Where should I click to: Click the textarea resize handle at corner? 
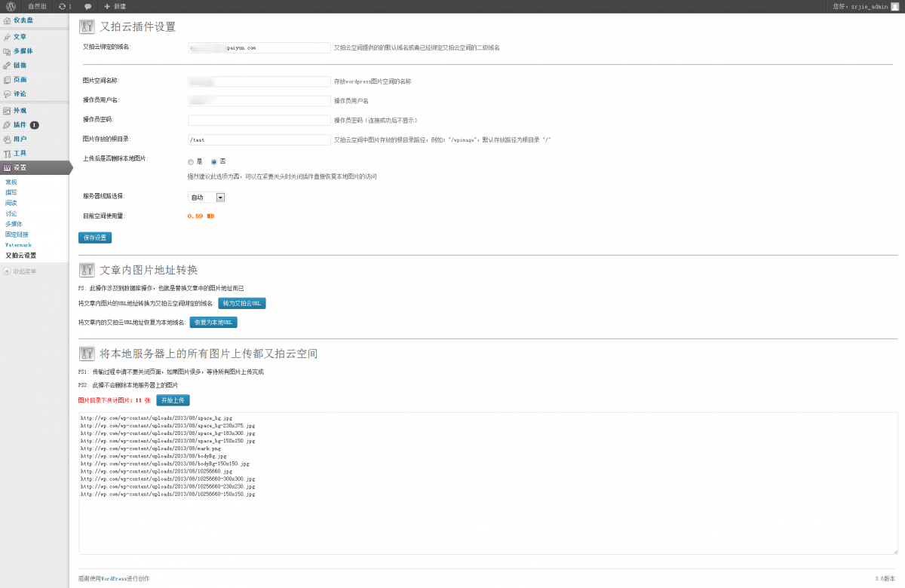pyautogui.click(x=894, y=551)
